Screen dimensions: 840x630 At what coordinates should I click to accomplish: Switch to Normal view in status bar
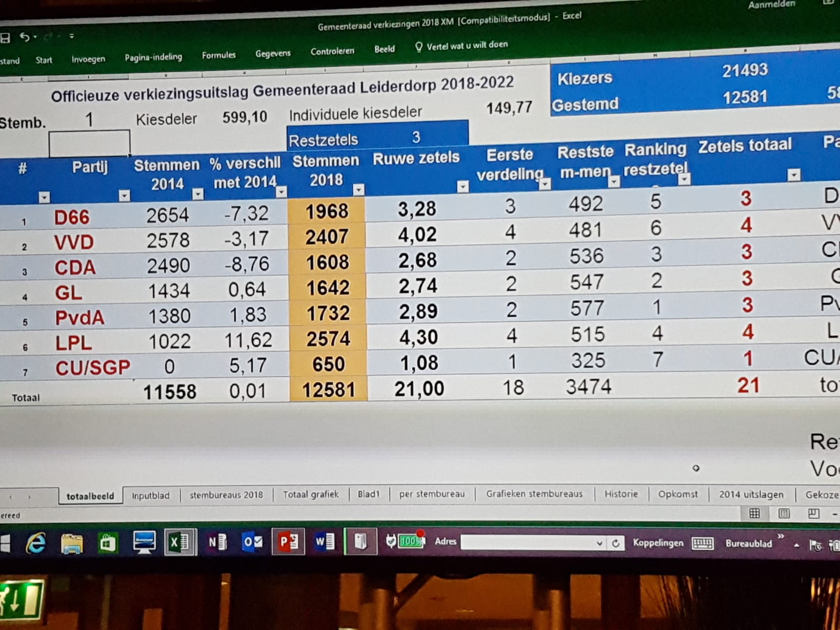tap(754, 513)
